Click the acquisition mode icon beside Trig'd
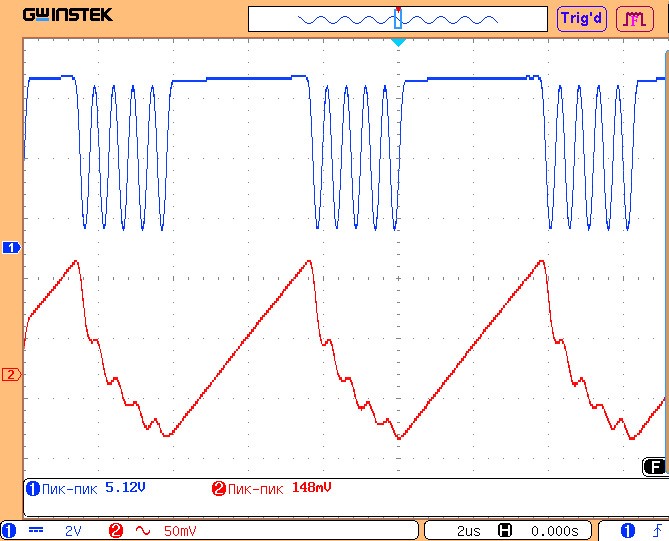669x541 pixels. (x=632, y=18)
